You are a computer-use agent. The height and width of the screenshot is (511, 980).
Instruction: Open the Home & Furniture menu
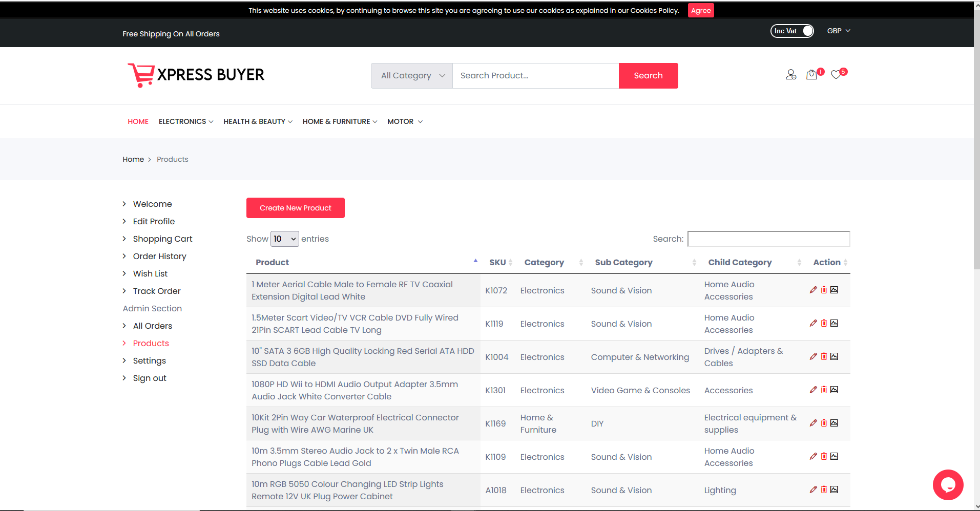[339, 122]
